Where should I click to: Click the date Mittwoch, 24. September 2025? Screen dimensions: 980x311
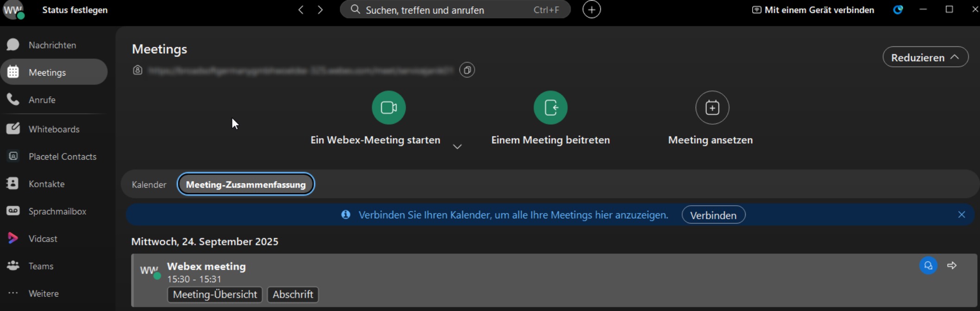coord(205,241)
